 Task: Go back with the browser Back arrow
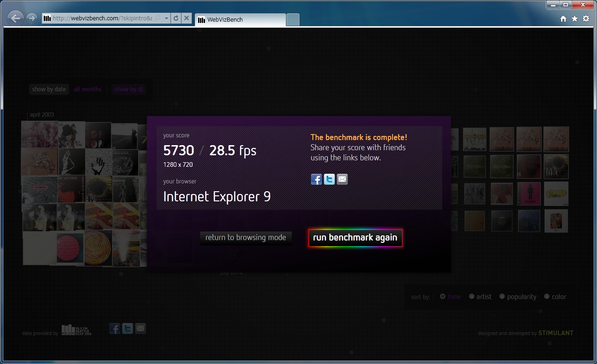tap(16, 18)
